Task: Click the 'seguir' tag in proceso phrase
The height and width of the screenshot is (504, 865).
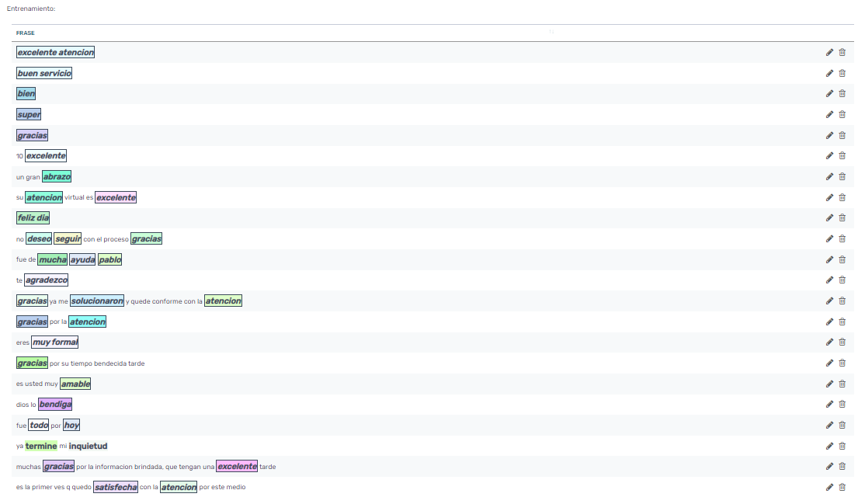Action: pos(68,238)
